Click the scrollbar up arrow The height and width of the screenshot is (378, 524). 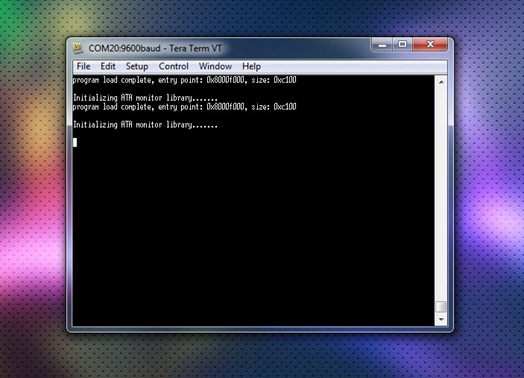441,82
